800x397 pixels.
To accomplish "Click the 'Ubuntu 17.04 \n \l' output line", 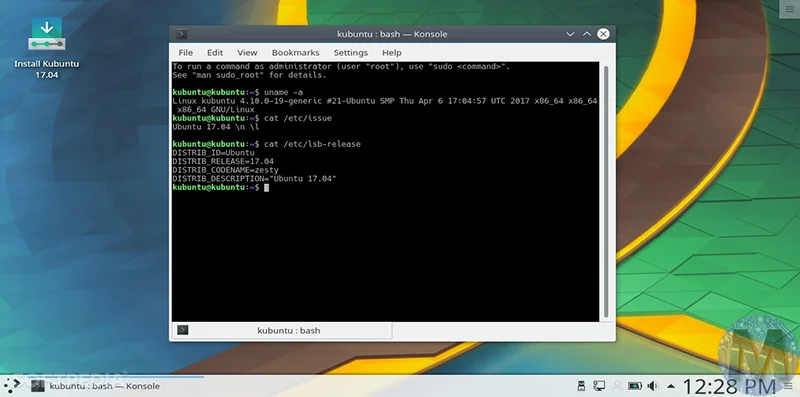I will [x=216, y=127].
